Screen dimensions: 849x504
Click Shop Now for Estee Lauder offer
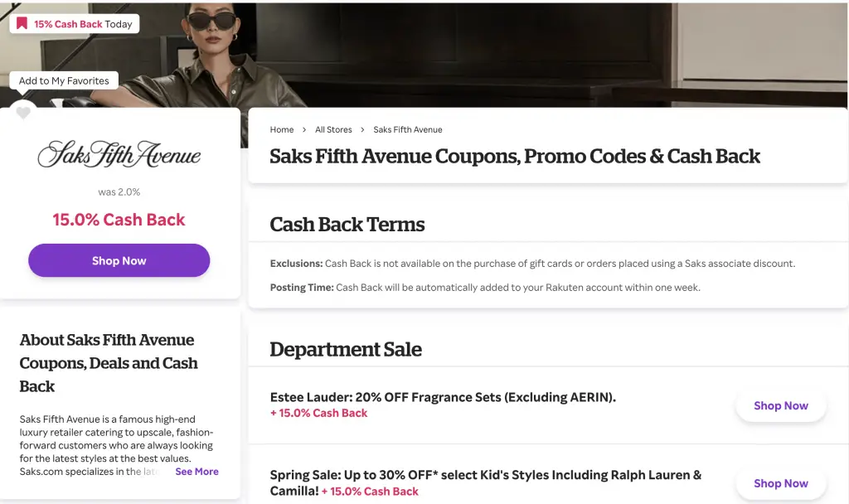pos(780,406)
